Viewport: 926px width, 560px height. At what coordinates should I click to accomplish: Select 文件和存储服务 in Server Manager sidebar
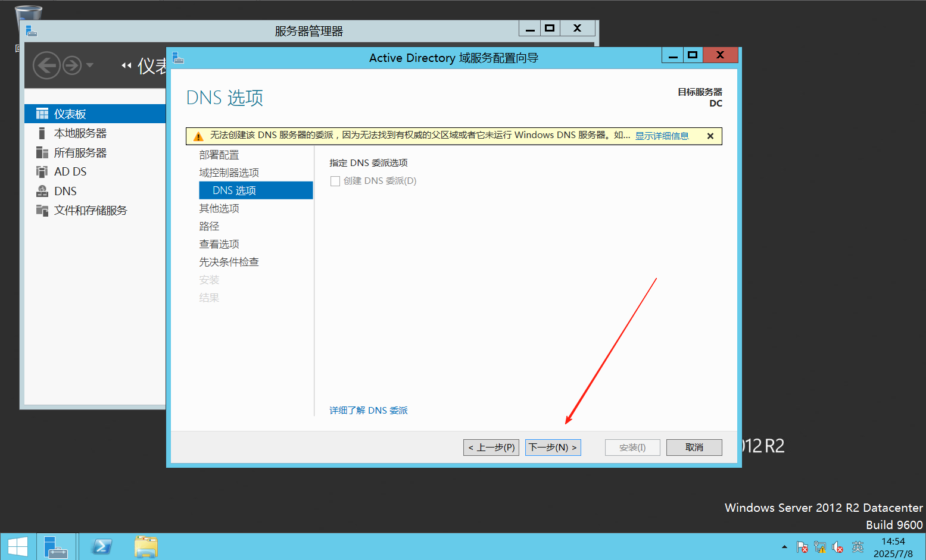pos(91,210)
